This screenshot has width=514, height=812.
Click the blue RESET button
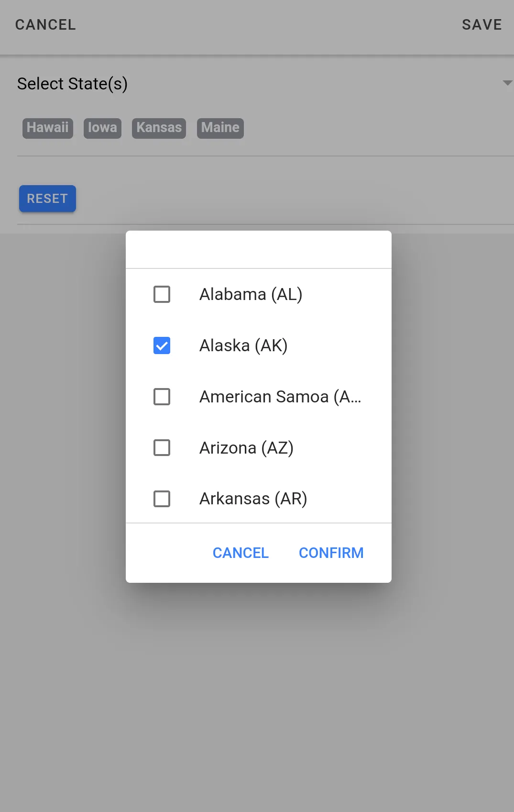point(47,199)
